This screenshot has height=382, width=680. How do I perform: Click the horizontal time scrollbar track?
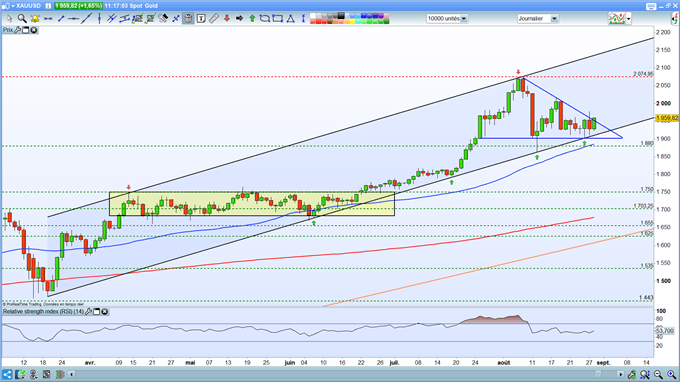point(346,374)
